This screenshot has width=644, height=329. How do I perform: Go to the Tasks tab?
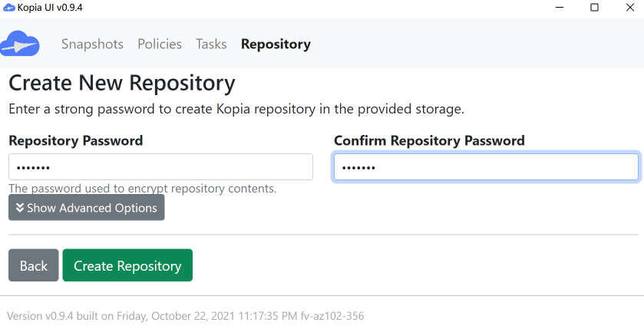click(211, 44)
